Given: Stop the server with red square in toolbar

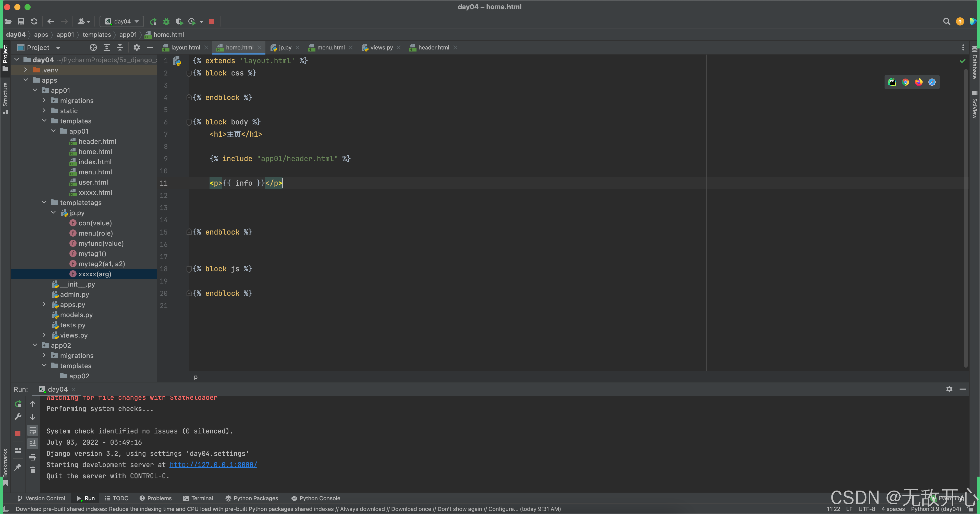Looking at the screenshot, I should coord(212,22).
